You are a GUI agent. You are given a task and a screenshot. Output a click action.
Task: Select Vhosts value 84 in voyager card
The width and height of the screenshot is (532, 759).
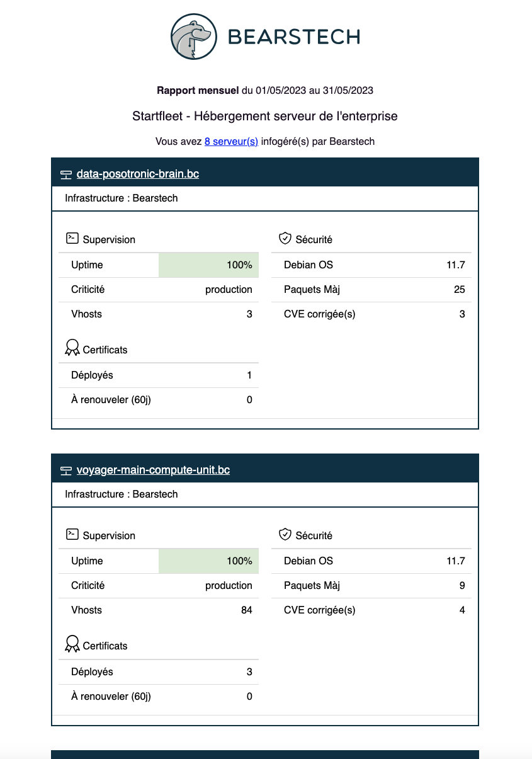click(x=246, y=610)
